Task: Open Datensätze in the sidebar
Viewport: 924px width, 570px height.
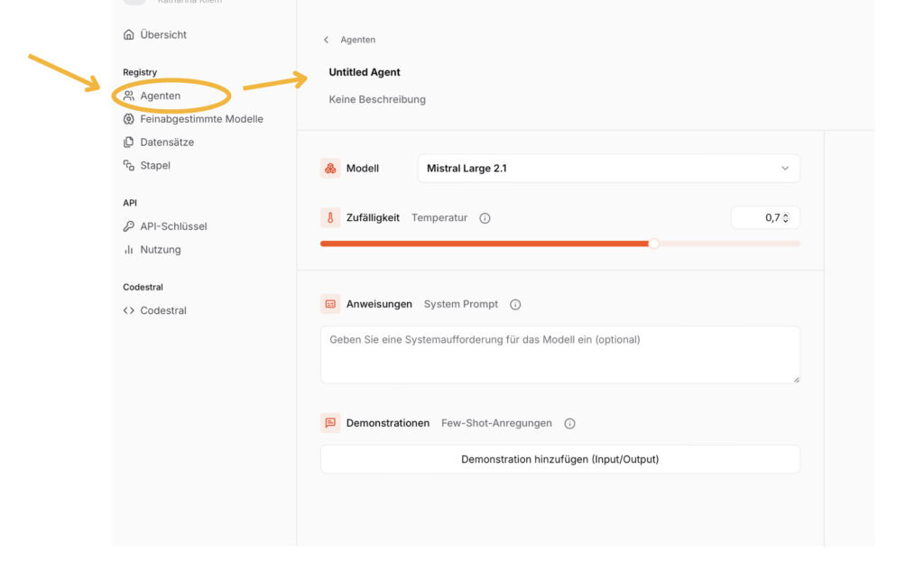Action: point(167,142)
